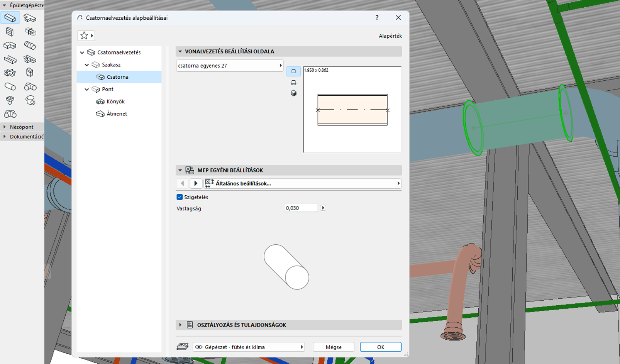Collapse the Épületgépészet toolbox group

[4, 5]
